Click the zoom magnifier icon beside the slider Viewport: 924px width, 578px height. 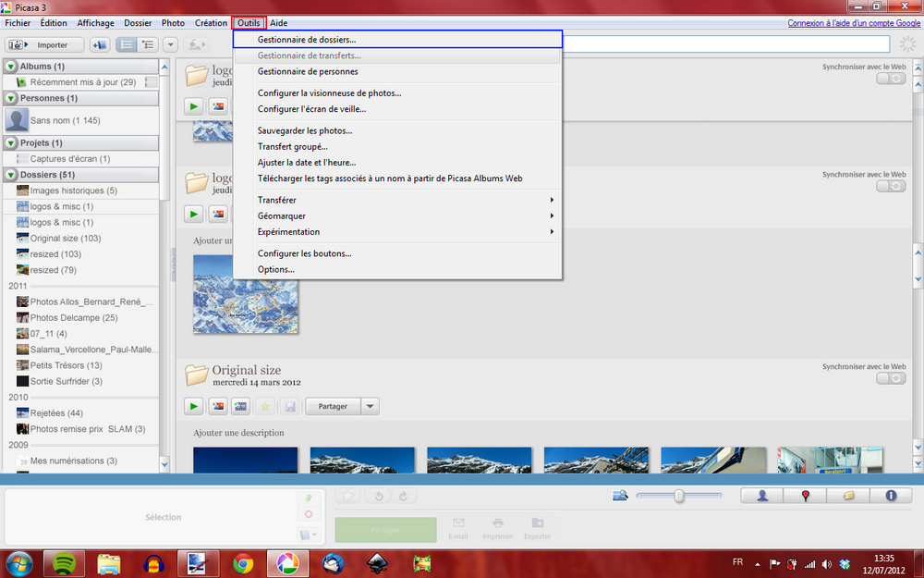pyautogui.click(x=620, y=496)
